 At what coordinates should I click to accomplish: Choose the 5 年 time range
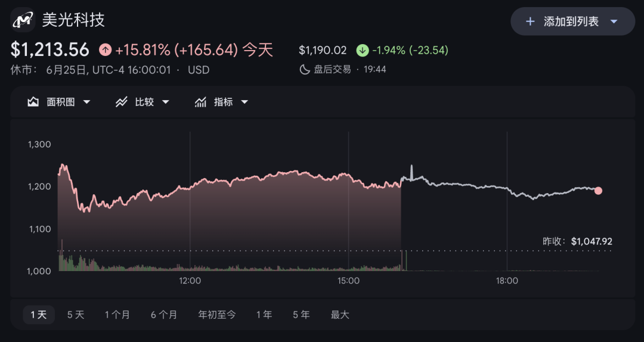(301, 315)
